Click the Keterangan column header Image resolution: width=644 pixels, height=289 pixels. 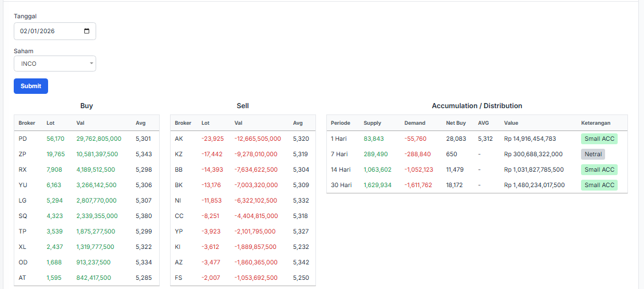(x=595, y=123)
